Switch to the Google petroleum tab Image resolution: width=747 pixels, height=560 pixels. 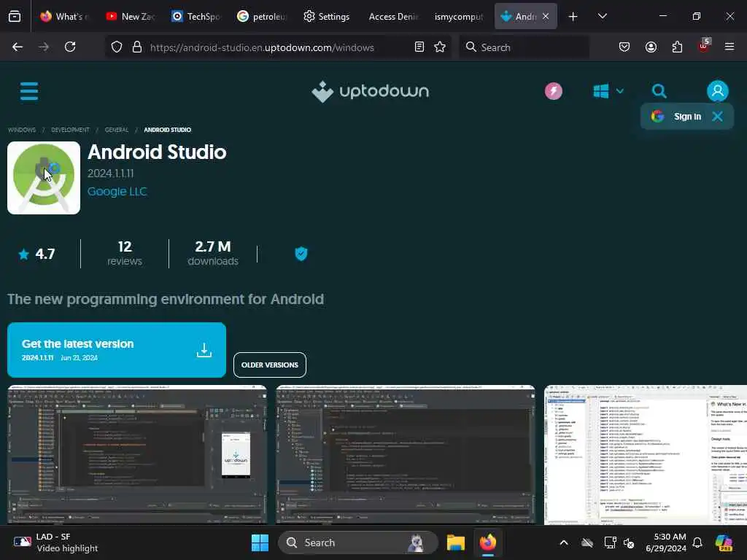pyautogui.click(x=261, y=16)
